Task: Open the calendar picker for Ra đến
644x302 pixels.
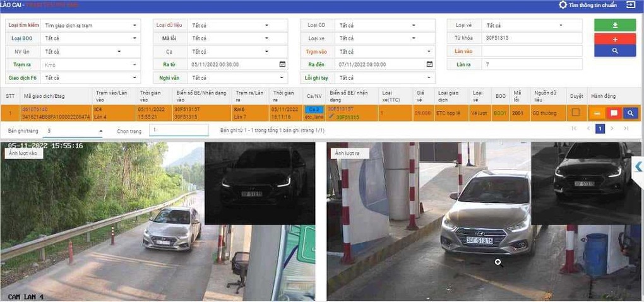Action: tap(429, 64)
